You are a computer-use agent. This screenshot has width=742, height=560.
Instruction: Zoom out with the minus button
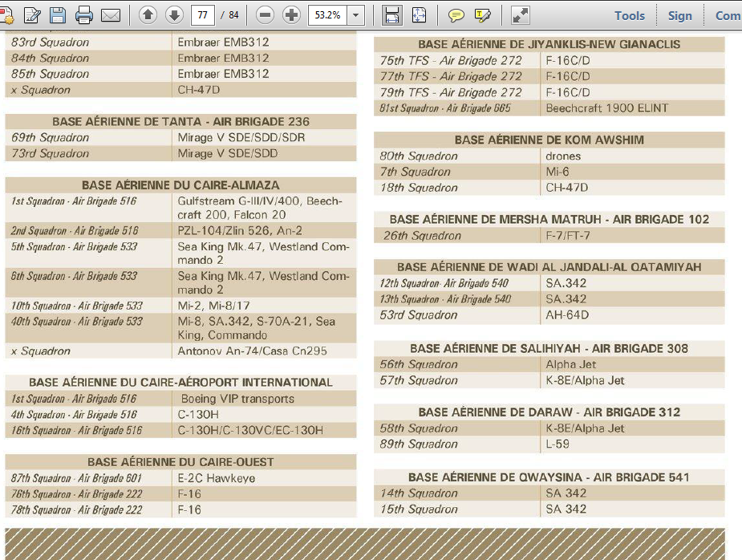point(265,15)
